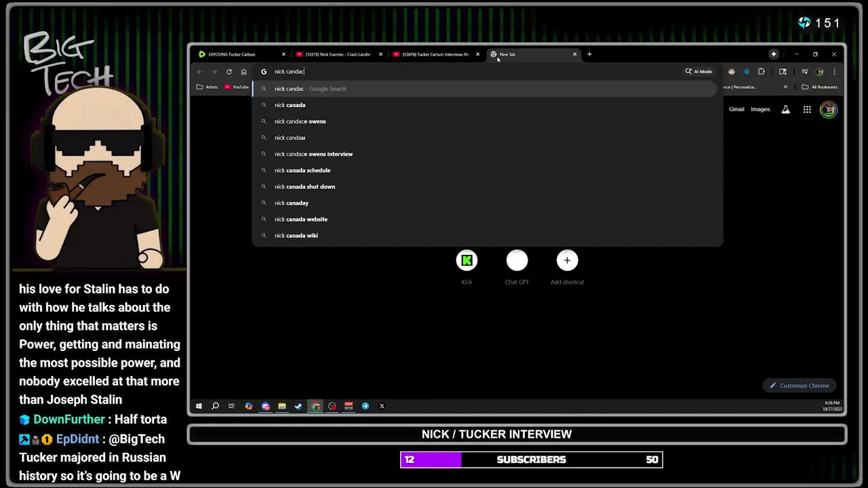Click EpDidnt's username in chat
The width and height of the screenshot is (868, 488).
77,439
